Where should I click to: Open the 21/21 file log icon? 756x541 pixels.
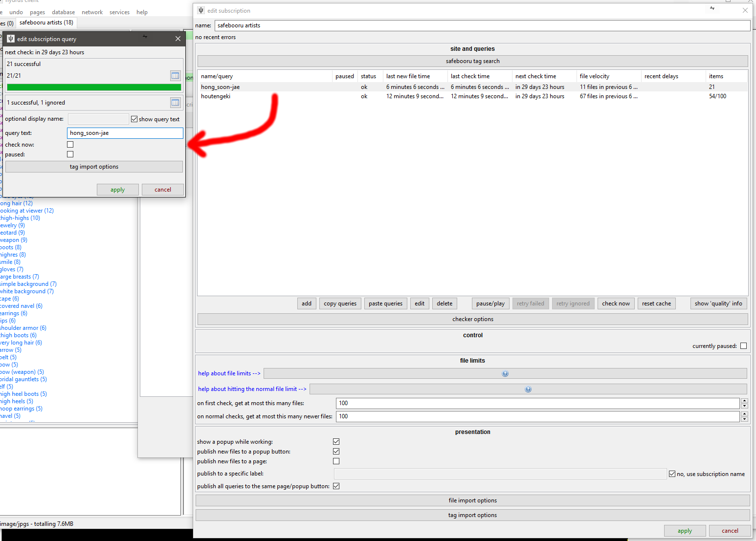176,76
